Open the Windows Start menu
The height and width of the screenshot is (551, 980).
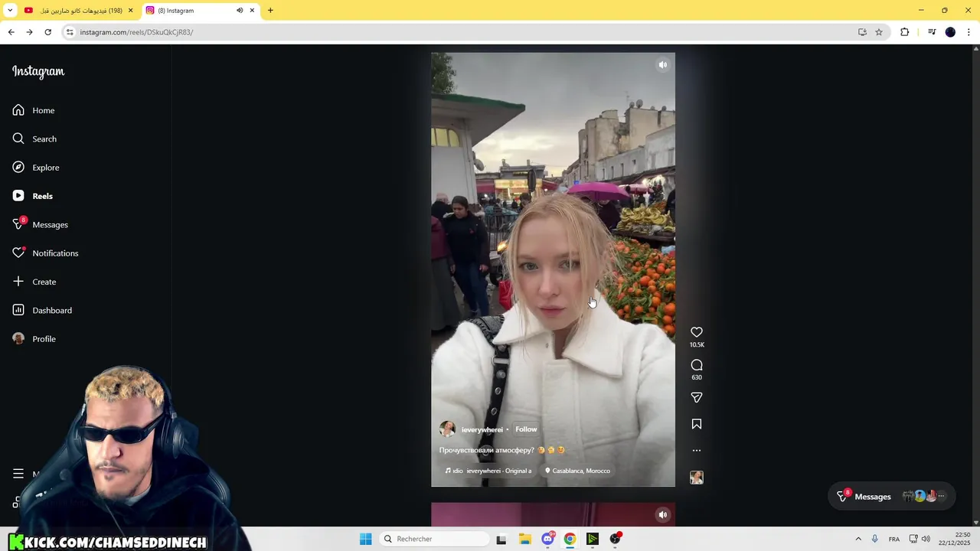click(x=366, y=539)
